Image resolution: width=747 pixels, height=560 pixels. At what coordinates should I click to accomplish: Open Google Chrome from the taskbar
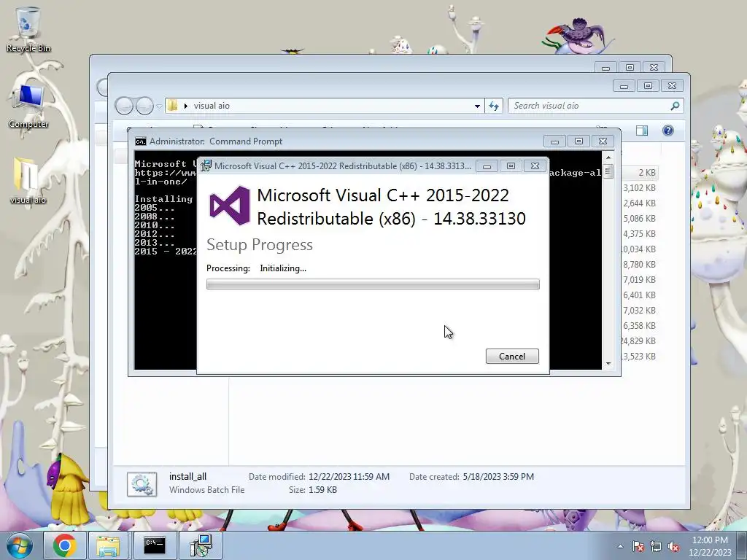(65, 545)
